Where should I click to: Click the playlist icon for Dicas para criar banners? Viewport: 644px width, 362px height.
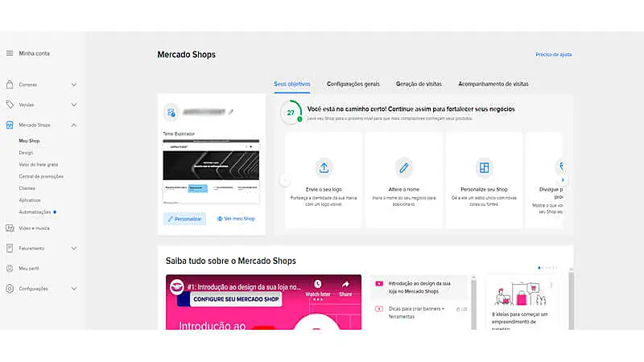[379, 309]
